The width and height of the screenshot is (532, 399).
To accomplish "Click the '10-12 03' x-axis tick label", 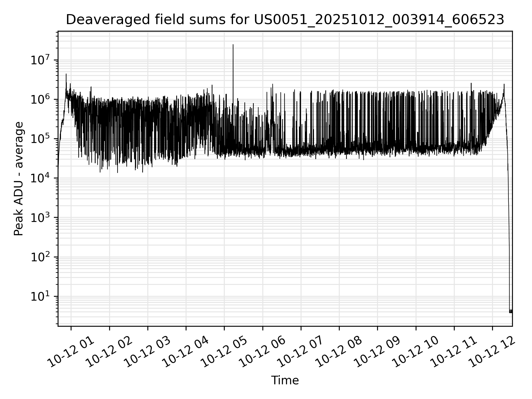I will pyautogui.click(x=147, y=352).
